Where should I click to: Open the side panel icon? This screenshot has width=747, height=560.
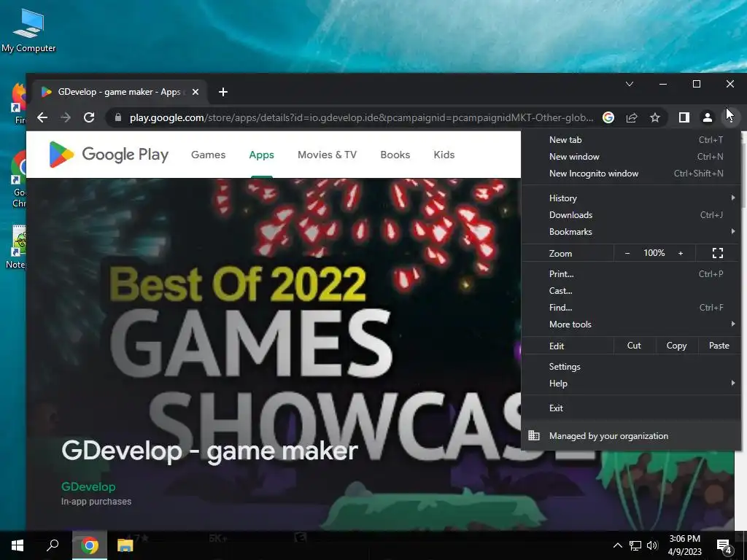tap(684, 117)
